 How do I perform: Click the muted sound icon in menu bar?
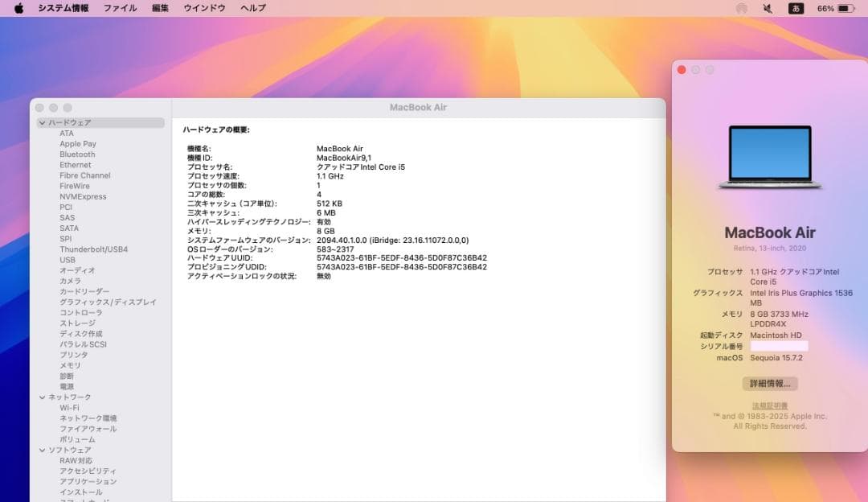(766, 7)
